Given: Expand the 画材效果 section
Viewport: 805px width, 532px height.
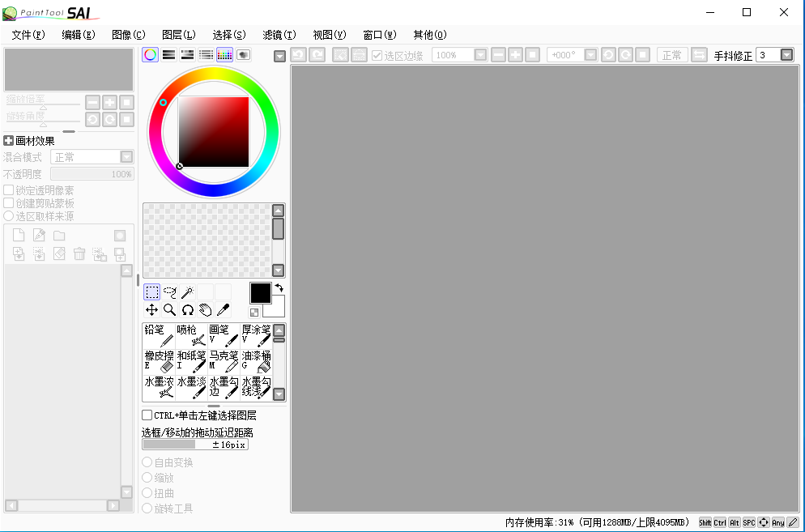Looking at the screenshot, I should 8,141.
